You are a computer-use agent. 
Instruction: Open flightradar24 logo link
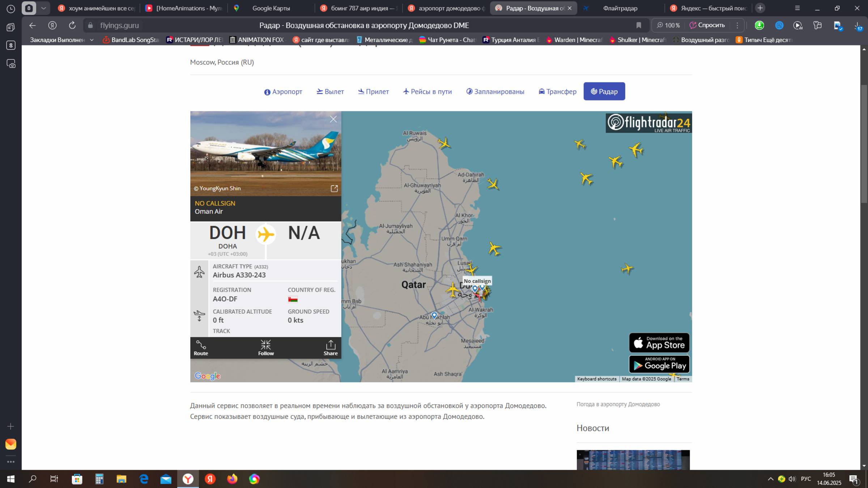648,123
